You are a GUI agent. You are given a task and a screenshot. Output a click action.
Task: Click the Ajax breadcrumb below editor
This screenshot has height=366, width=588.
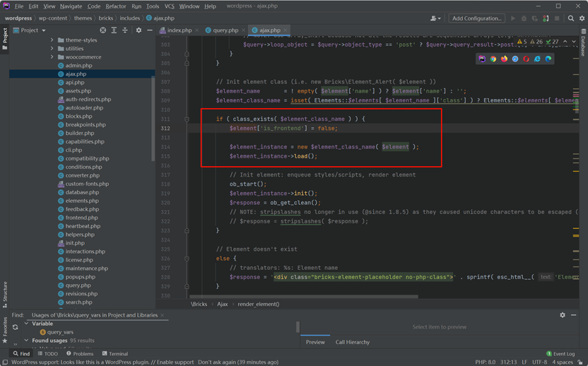tap(223, 304)
